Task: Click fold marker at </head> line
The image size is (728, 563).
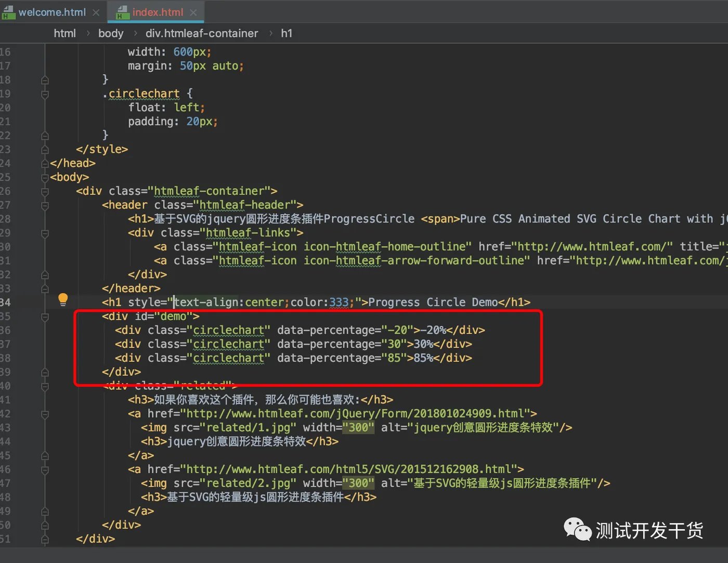Action: coord(45,164)
